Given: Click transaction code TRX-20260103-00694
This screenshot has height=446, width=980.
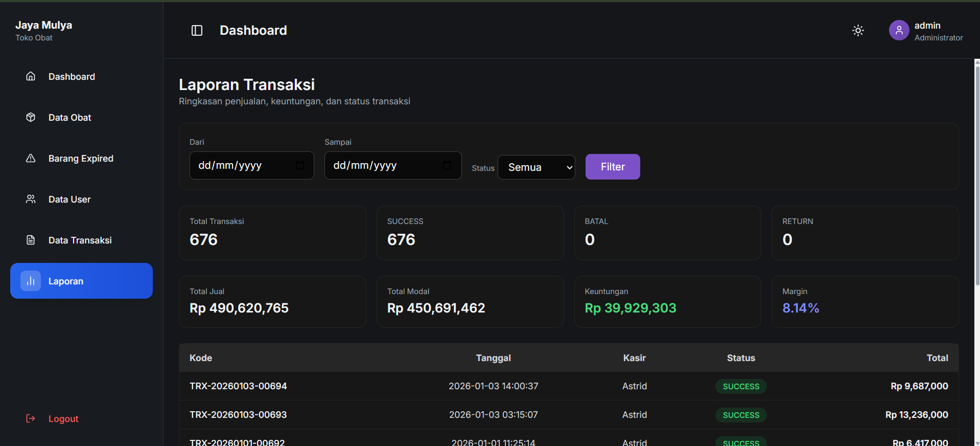Looking at the screenshot, I should pyautogui.click(x=238, y=386).
